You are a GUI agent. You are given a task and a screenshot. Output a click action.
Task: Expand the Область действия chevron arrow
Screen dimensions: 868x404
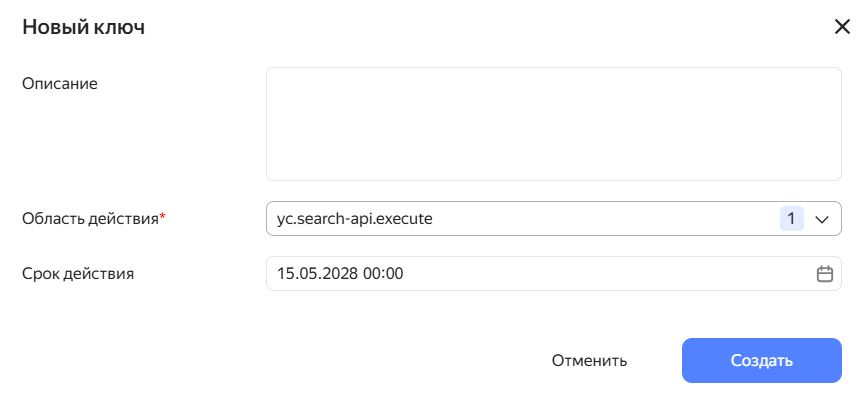tap(822, 219)
